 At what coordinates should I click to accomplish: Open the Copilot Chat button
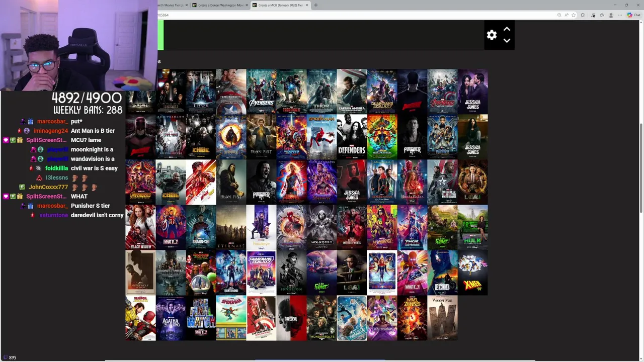point(633,15)
